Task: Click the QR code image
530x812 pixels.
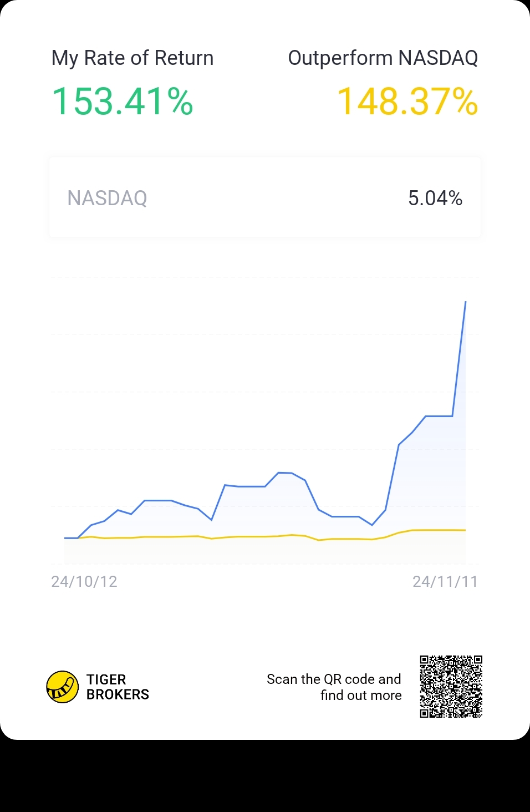Action: pyautogui.click(x=451, y=687)
